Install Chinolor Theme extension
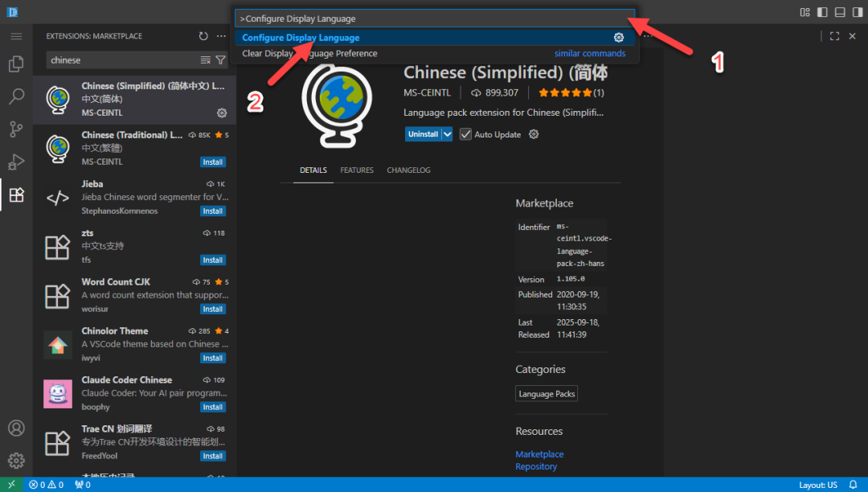The image size is (868, 492). point(212,358)
